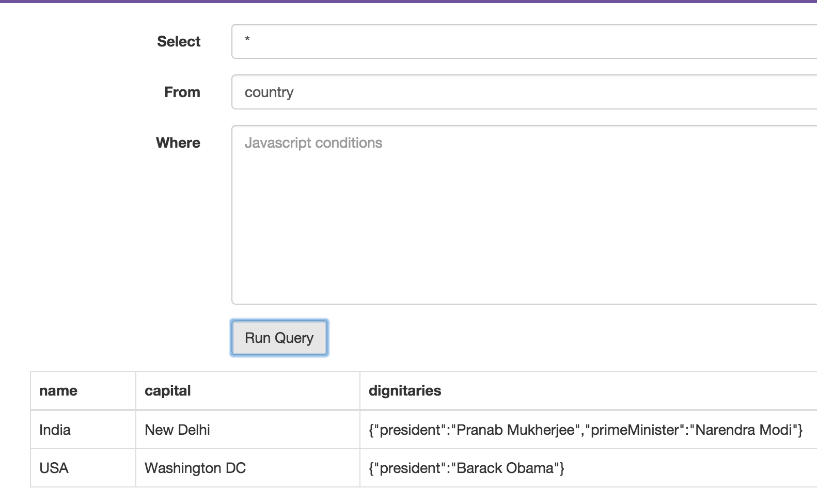Select the India row cell

[x=54, y=429]
